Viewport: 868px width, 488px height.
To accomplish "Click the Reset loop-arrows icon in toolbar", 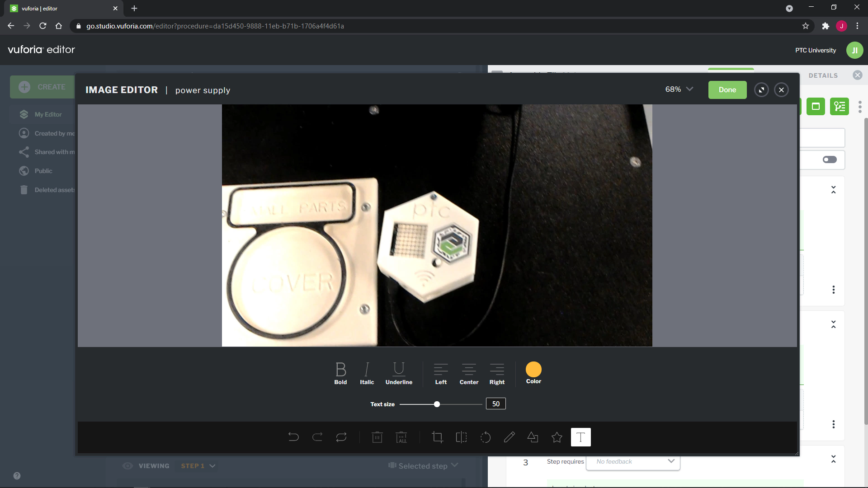I will click(x=341, y=437).
